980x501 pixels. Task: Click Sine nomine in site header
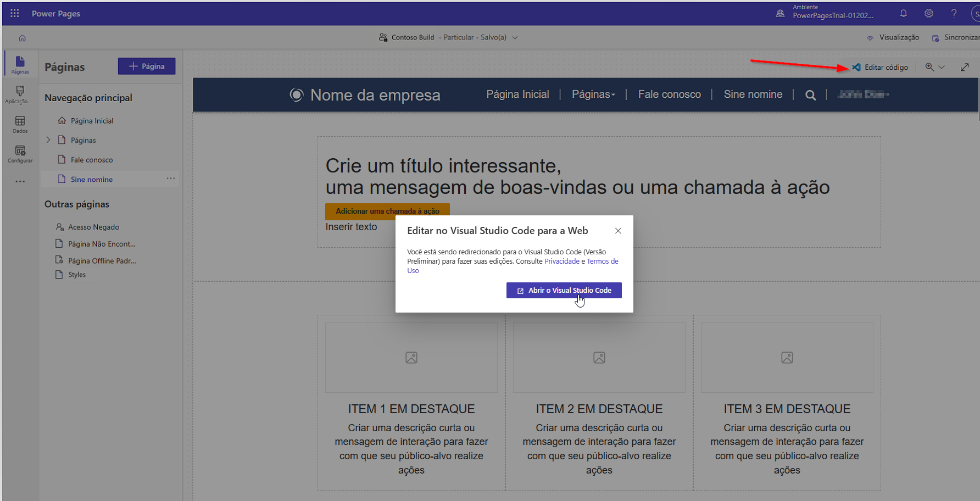(x=753, y=94)
